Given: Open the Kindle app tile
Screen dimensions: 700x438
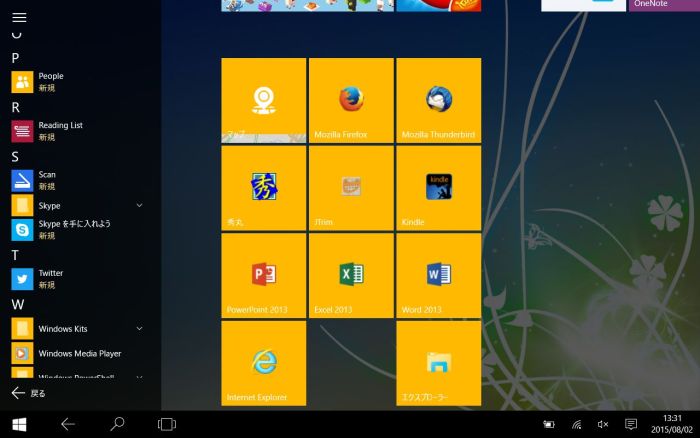Looking at the screenshot, I should click(438, 188).
